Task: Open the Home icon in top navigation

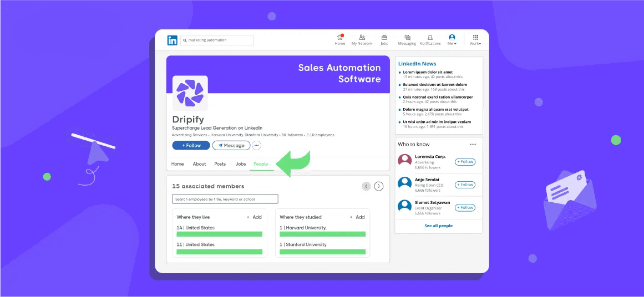Action: pyautogui.click(x=339, y=39)
